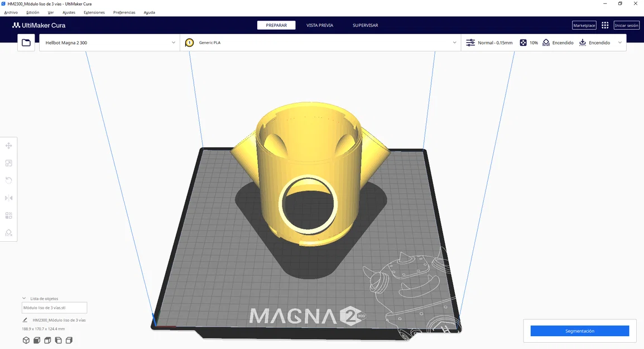
Task: Open the Per Model Settings tool
Action: point(8,216)
